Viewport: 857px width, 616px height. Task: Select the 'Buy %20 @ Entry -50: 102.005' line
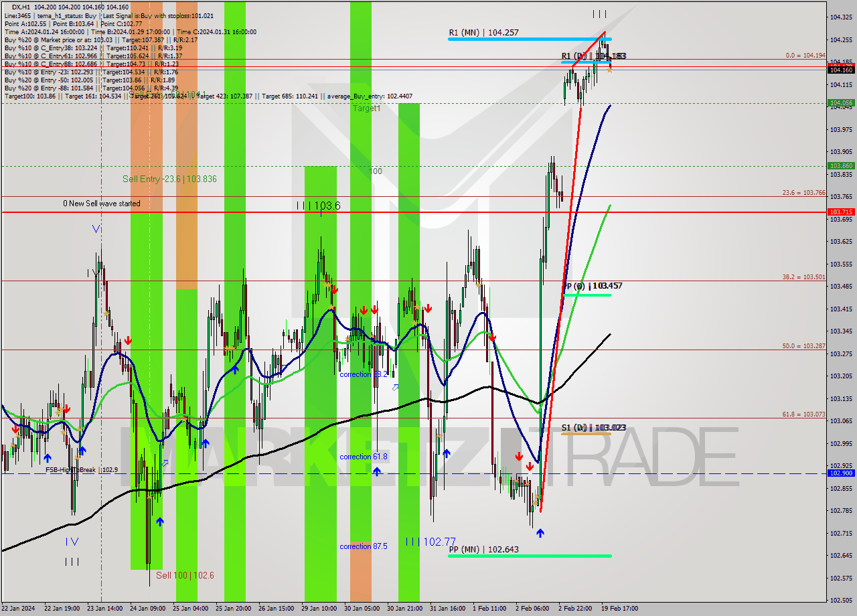(x=90, y=80)
